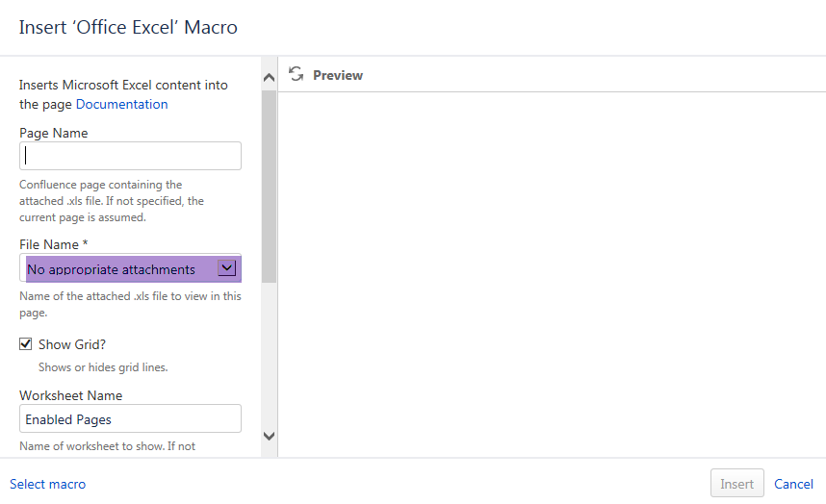Open the File Name dropdown
This screenshot has height=504, width=826.
click(x=131, y=268)
